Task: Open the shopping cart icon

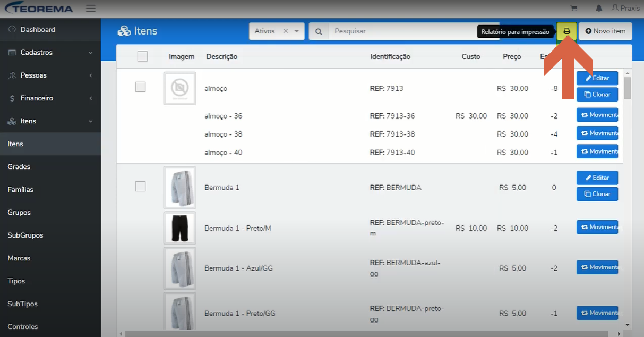Action: pyautogui.click(x=573, y=9)
